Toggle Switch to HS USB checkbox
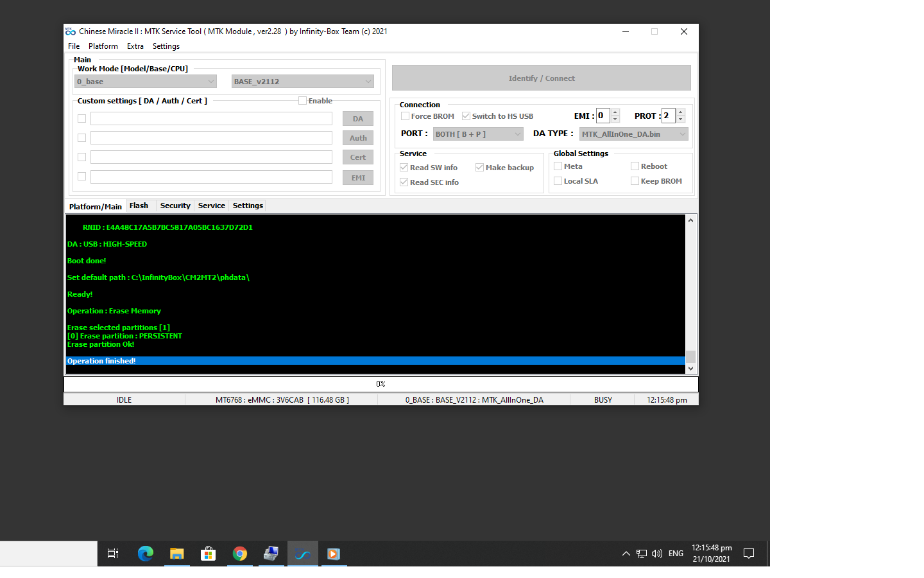This screenshot has height=578, width=924. [x=466, y=116]
